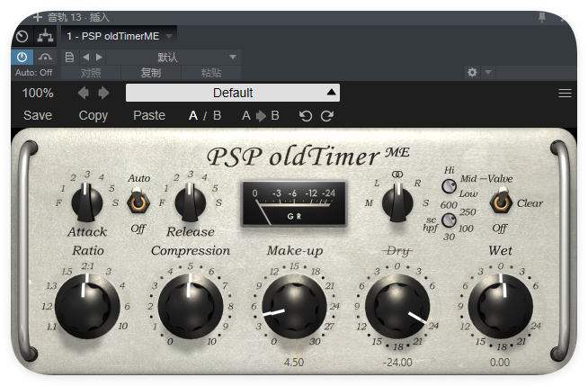Image resolution: width=588 pixels, height=386 pixels.
Task: Click the channel mode L/R/M/S selector knob
Action: [x=397, y=202]
